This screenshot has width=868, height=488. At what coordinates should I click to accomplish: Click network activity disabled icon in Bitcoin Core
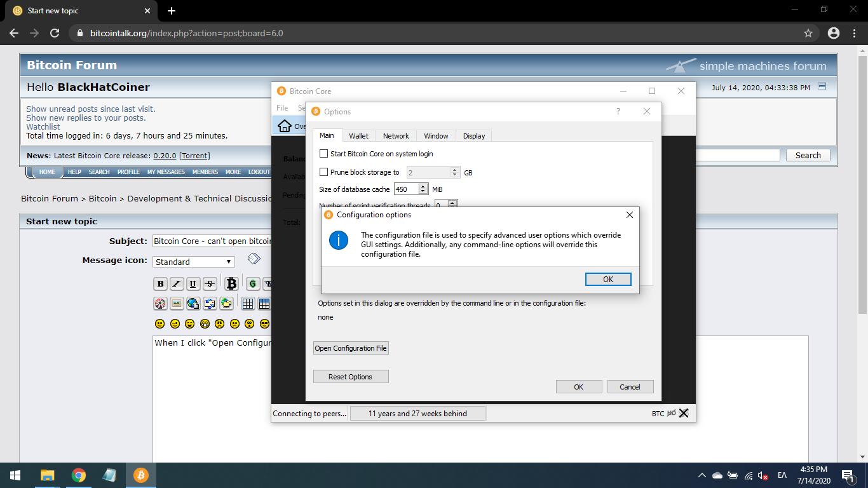click(x=684, y=414)
